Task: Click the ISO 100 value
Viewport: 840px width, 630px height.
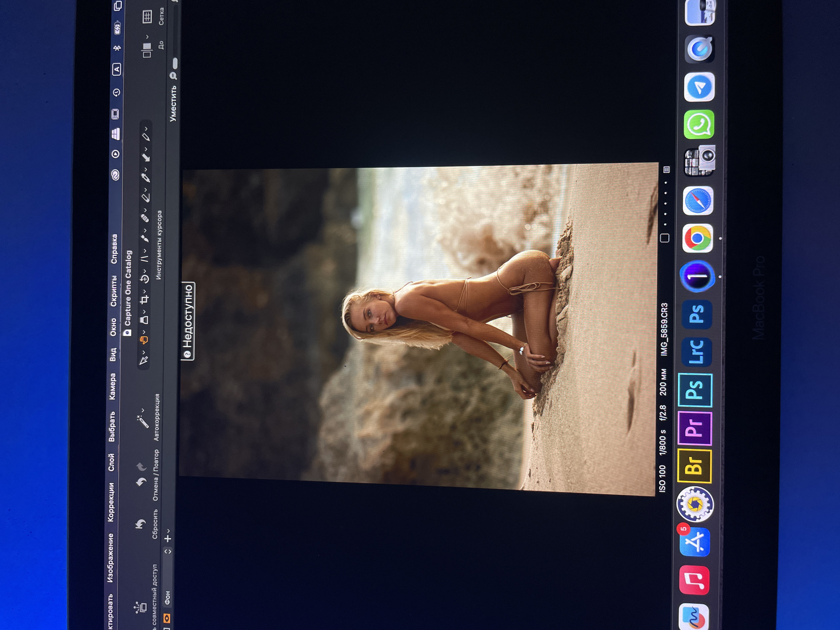Action: 662,478
